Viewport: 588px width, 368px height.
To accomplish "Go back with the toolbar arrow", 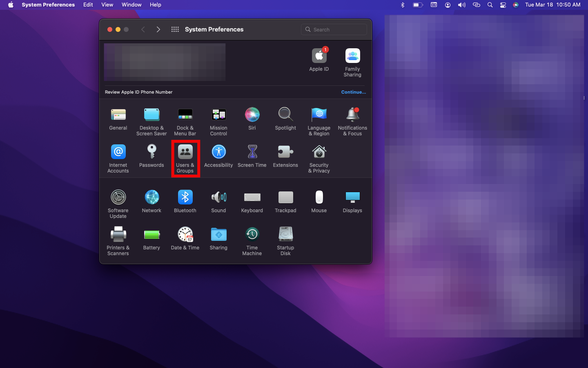I will tap(143, 29).
